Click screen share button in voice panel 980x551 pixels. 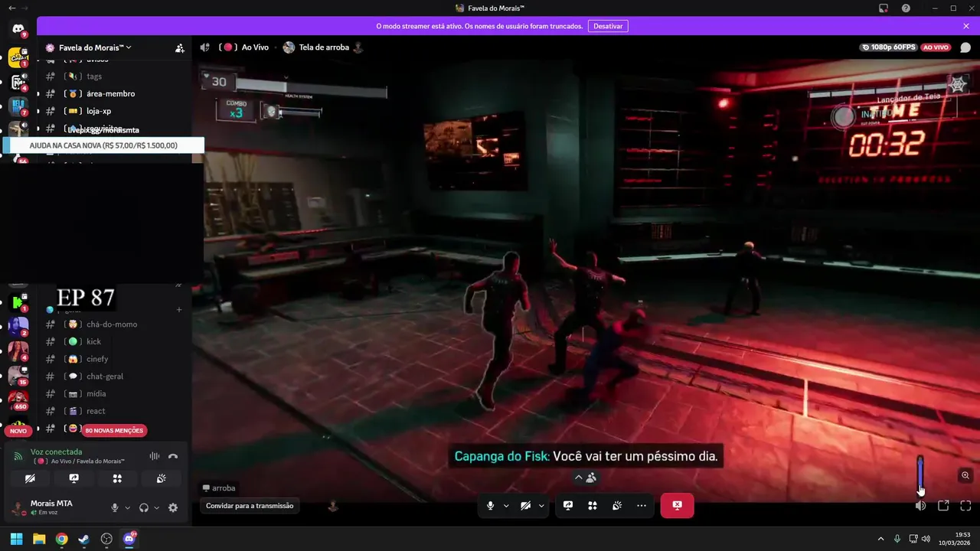click(73, 478)
